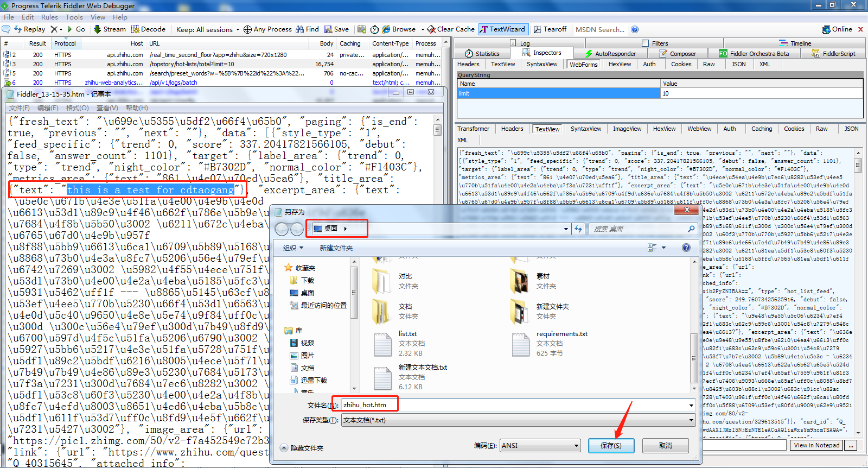
Task: Click the comment balloon icon in Fiddler toolbar
Action: (6, 29)
